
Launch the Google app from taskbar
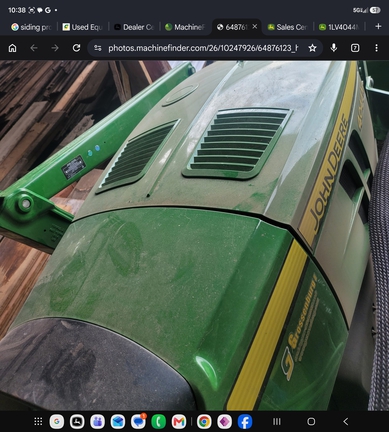coord(57,422)
